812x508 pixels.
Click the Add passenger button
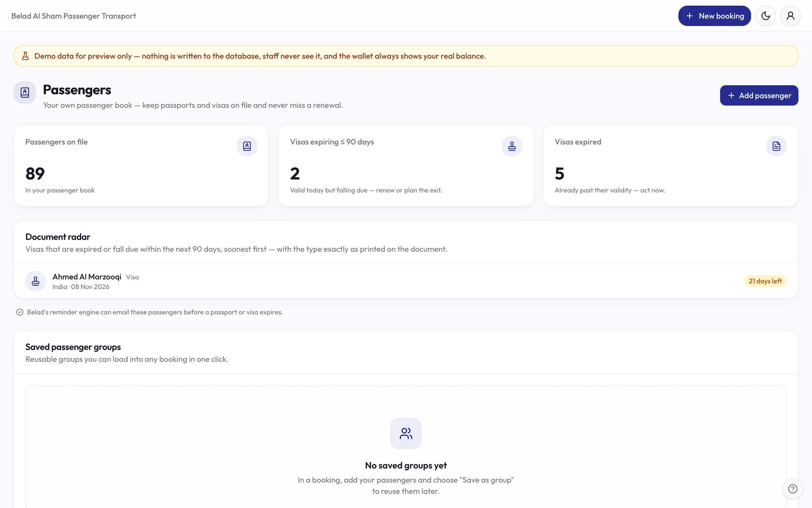click(x=759, y=96)
